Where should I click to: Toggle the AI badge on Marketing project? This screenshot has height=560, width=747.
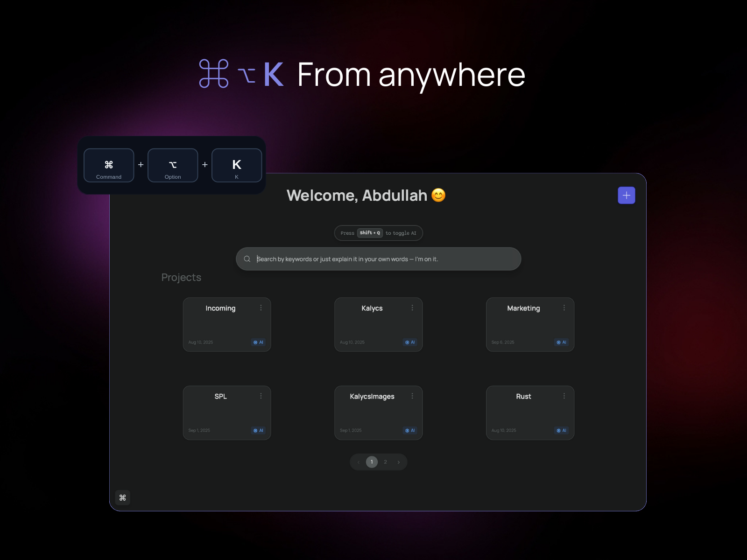pos(561,343)
